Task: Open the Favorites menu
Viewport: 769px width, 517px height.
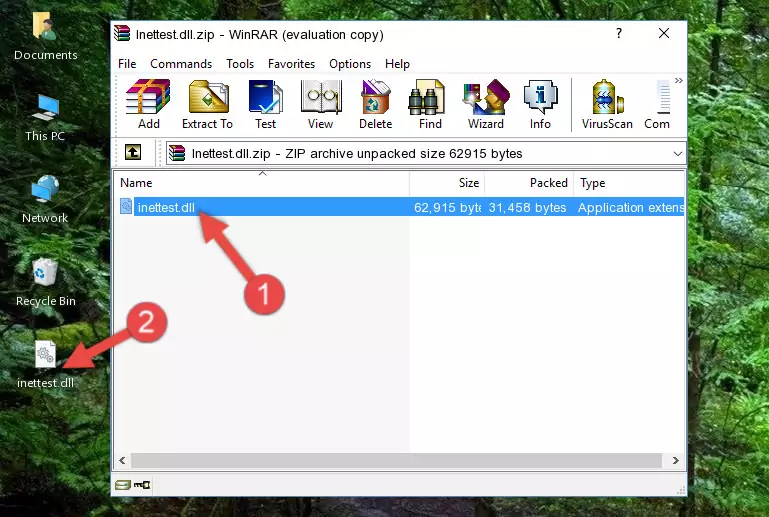Action: pyautogui.click(x=291, y=64)
